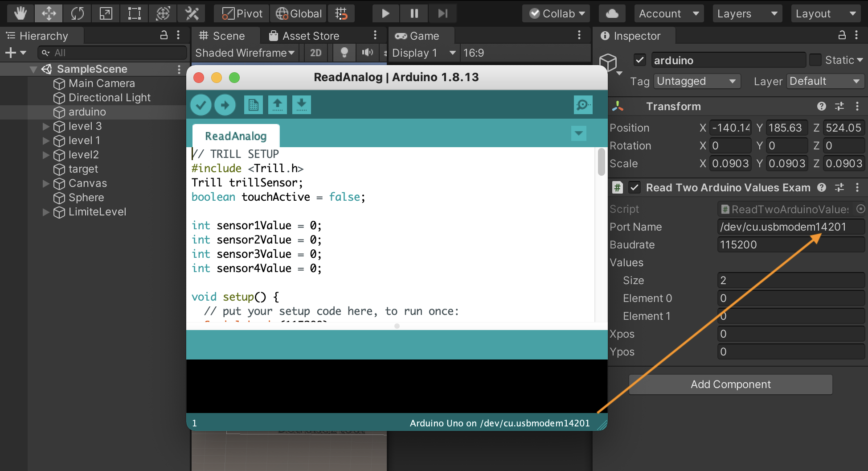
Task: Open the Display 1 dropdown
Action: point(424,53)
